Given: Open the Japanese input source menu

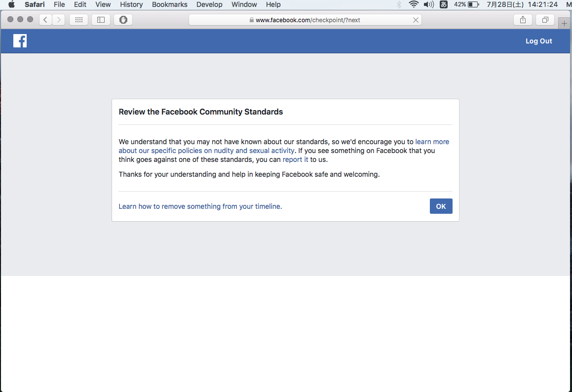Looking at the screenshot, I should coord(444,4).
